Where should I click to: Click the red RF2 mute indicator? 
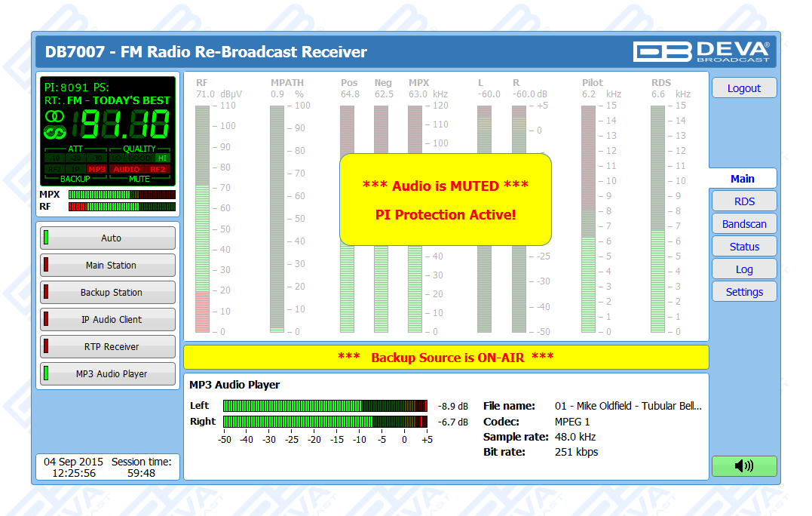coord(158,169)
